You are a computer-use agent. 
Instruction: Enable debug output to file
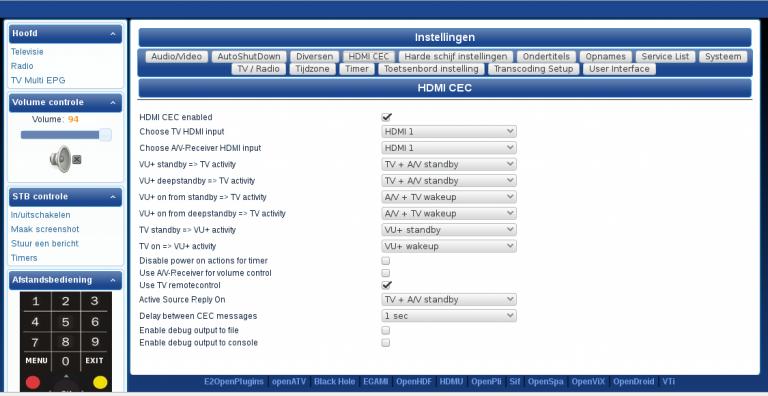pyautogui.click(x=386, y=330)
